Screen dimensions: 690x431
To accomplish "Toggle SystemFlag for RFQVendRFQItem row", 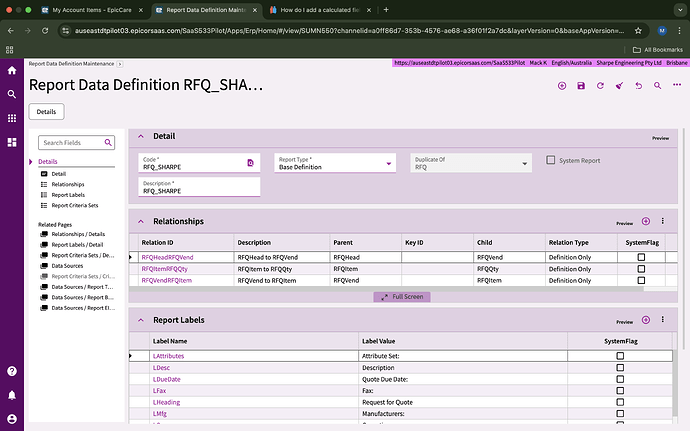I will coord(641,280).
